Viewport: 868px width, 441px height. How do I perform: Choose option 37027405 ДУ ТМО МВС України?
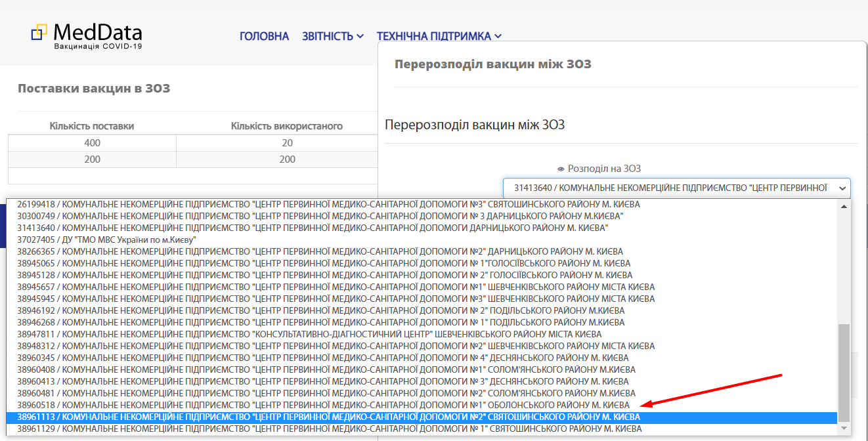(x=107, y=240)
